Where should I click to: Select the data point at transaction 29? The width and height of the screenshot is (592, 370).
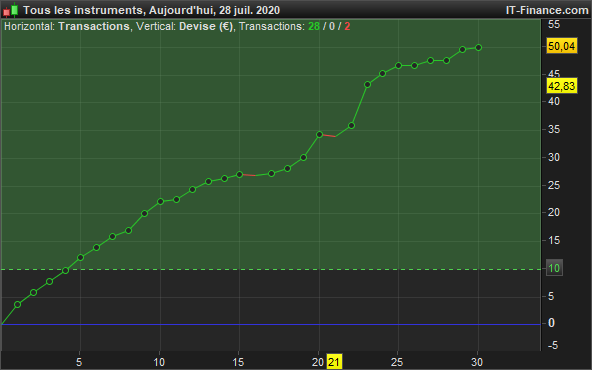tap(462, 49)
